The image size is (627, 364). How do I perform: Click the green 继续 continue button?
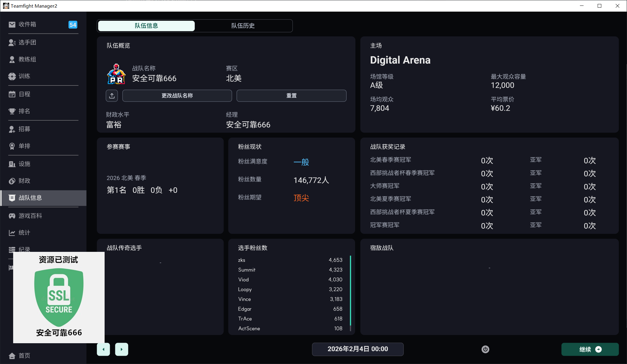pyautogui.click(x=590, y=349)
